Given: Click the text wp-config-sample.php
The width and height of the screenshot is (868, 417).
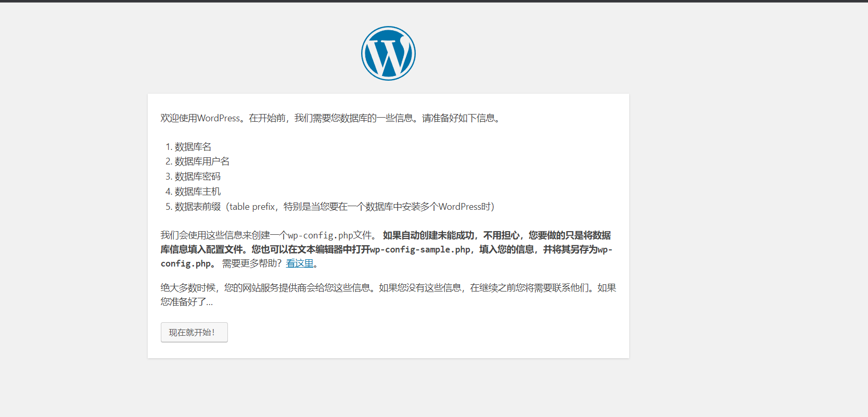Looking at the screenshot, I should pyautogui.click(x=420, y=249).
